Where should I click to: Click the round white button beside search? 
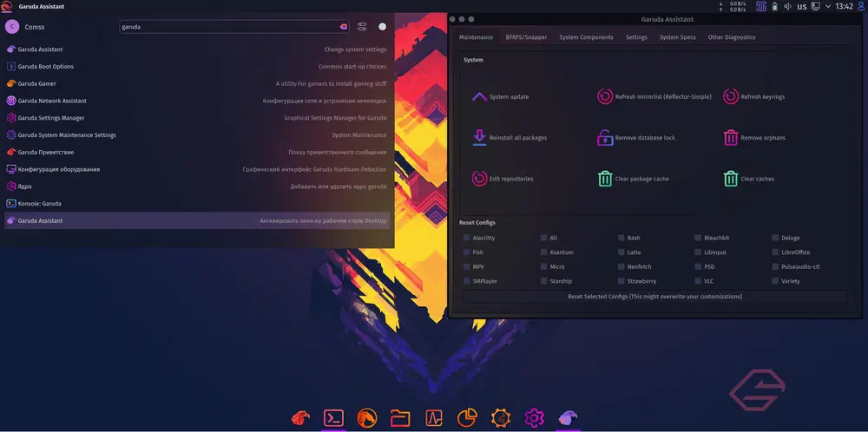(x=383, y=27)
